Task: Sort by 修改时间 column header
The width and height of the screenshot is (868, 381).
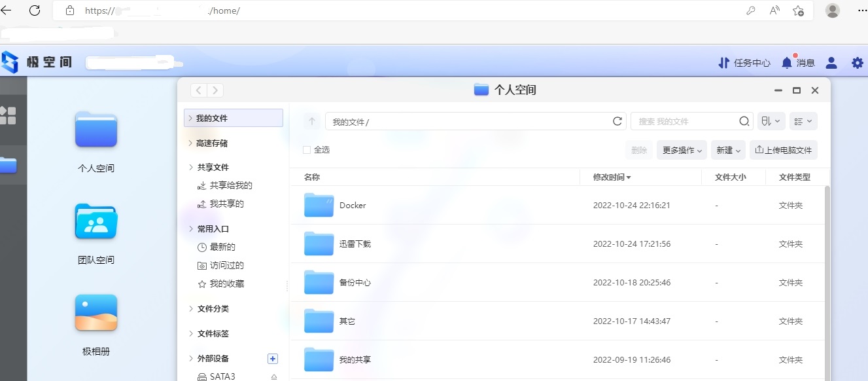Action: pos(612,177)
